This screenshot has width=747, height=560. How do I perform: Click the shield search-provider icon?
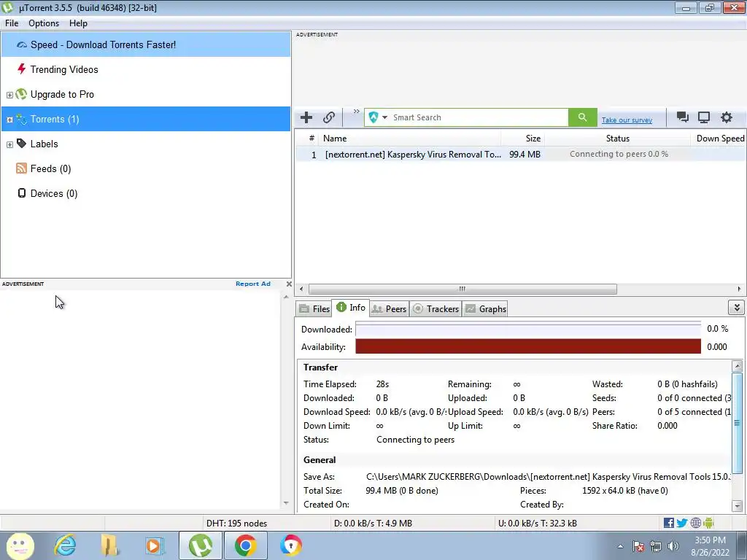(373, 117)
